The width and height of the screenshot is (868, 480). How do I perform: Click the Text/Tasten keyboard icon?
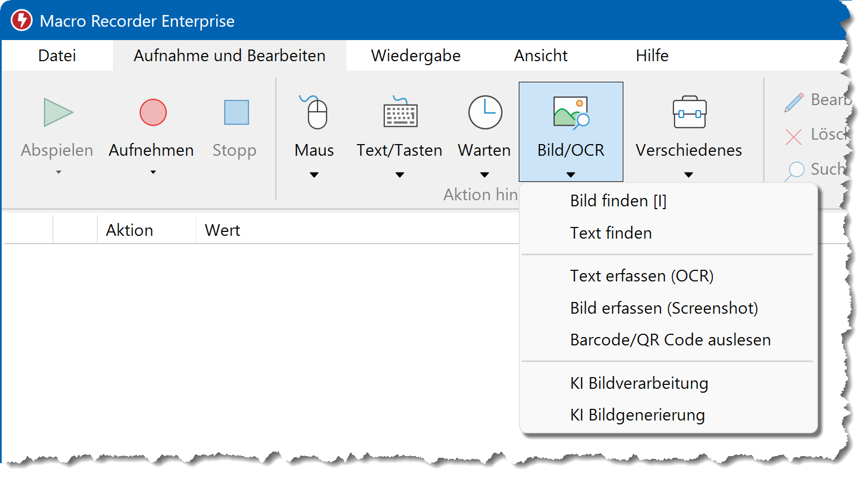(400, 112)
